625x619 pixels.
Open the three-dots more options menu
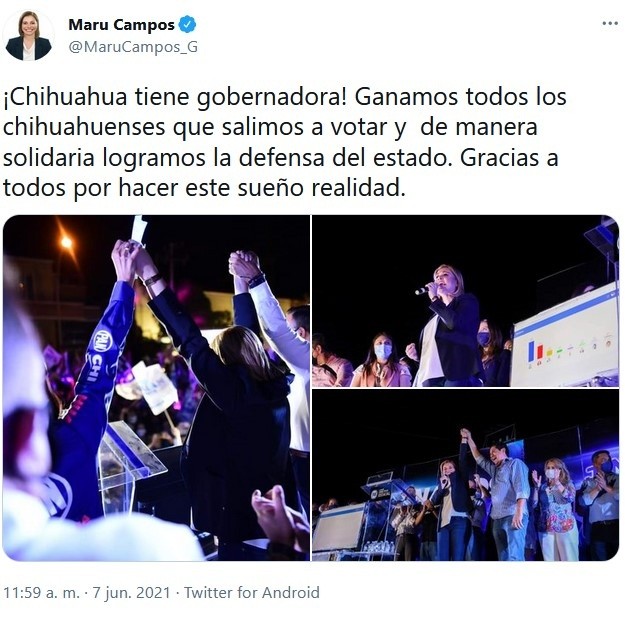tap(610, 24)
